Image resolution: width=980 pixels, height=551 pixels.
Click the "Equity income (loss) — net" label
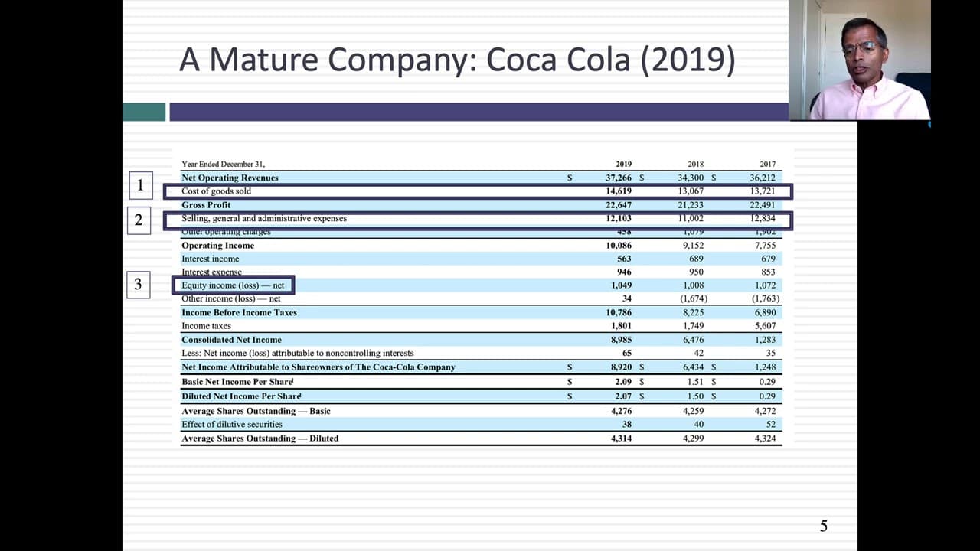pos(233,285)
